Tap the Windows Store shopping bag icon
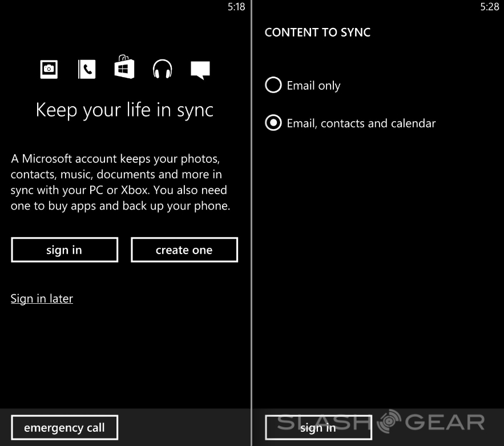 click(124, 68)
